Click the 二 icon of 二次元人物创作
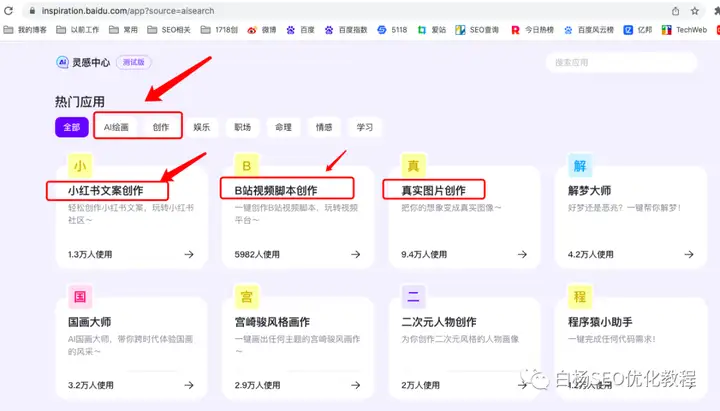 coord(413,297)
